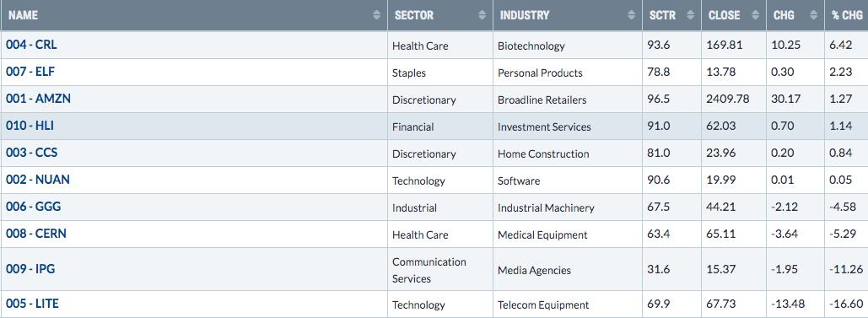868x318 pixels.
Task: Open the 008 - CERN symbol link
Action: coord(36,234)
